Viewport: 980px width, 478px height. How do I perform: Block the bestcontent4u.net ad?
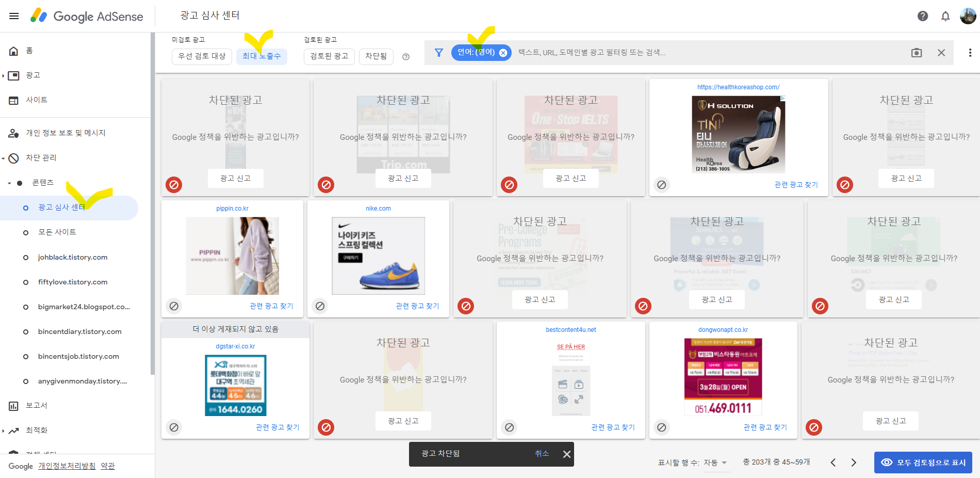[509, 427]
